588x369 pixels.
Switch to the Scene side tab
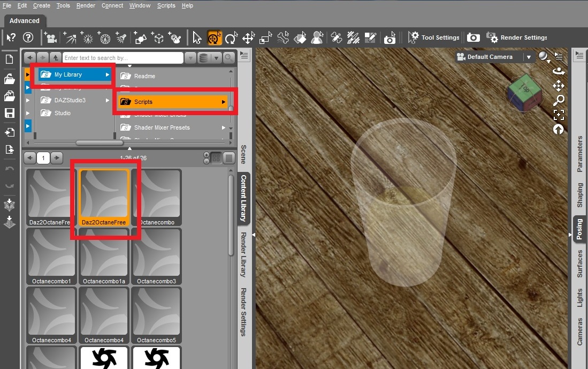tap(243, 154)
